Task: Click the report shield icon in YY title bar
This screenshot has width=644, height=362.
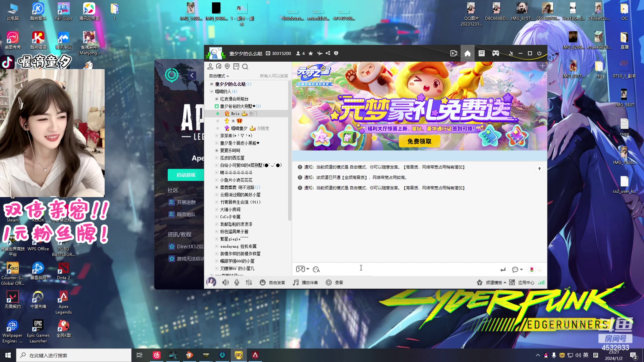Action: tap(336, 53)
